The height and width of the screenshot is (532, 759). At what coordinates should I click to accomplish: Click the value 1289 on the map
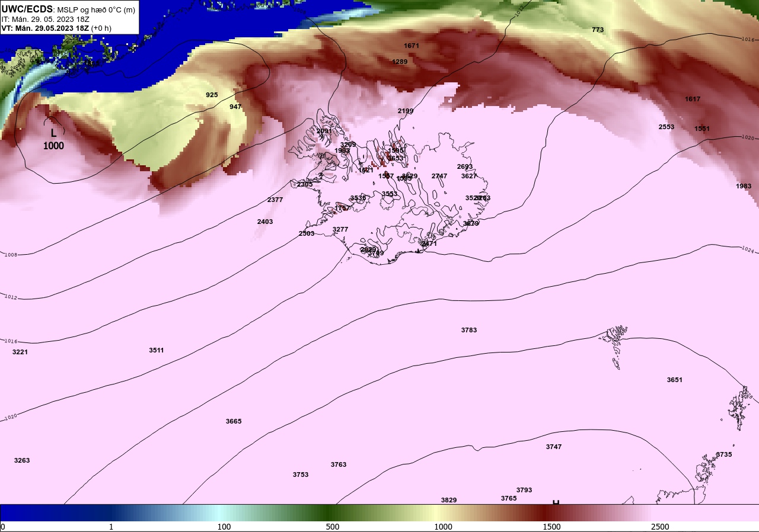click(x=400, y=62)
